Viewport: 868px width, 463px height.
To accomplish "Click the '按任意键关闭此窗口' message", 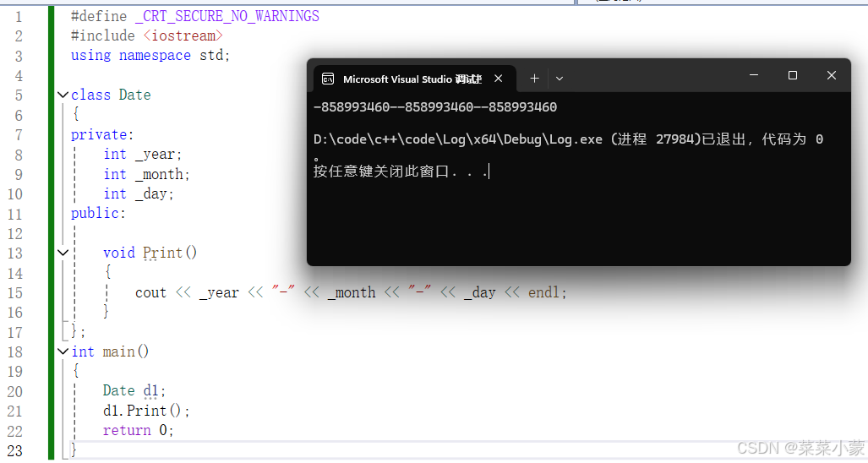I will coord(401,172).
